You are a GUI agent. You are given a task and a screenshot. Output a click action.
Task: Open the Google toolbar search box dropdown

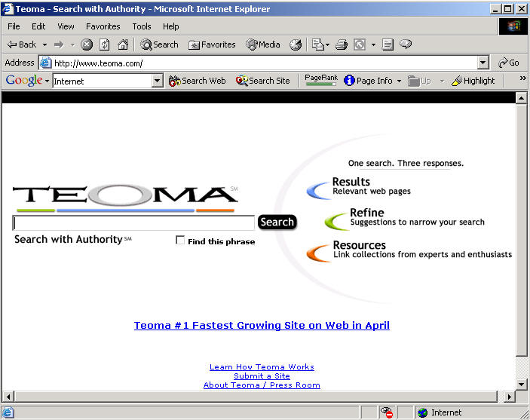157,81
